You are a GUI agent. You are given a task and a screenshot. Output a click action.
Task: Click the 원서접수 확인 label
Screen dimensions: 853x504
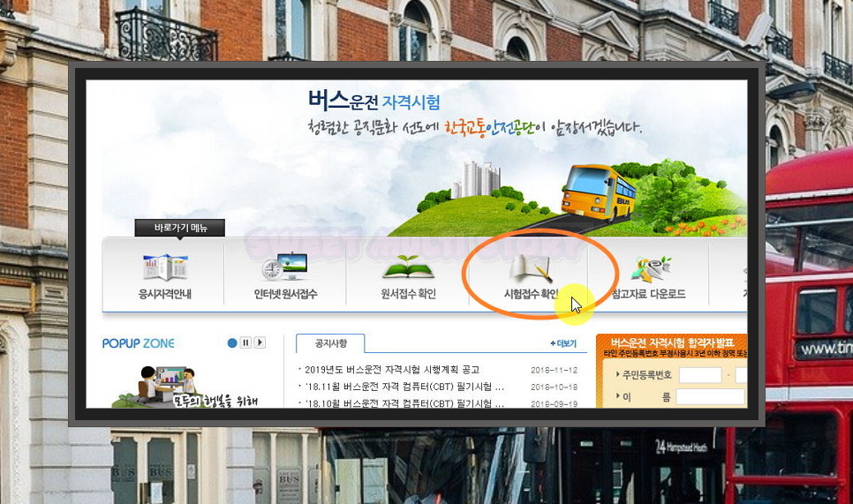coord(408,294)
